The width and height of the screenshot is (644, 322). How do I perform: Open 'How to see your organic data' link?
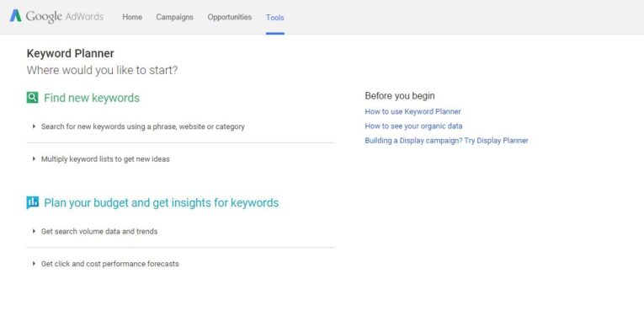click(x=413, y=126)
